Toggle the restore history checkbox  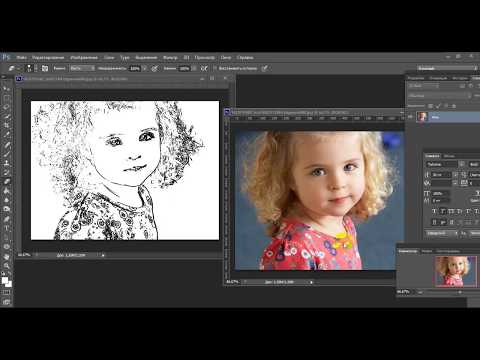point(215,68)
